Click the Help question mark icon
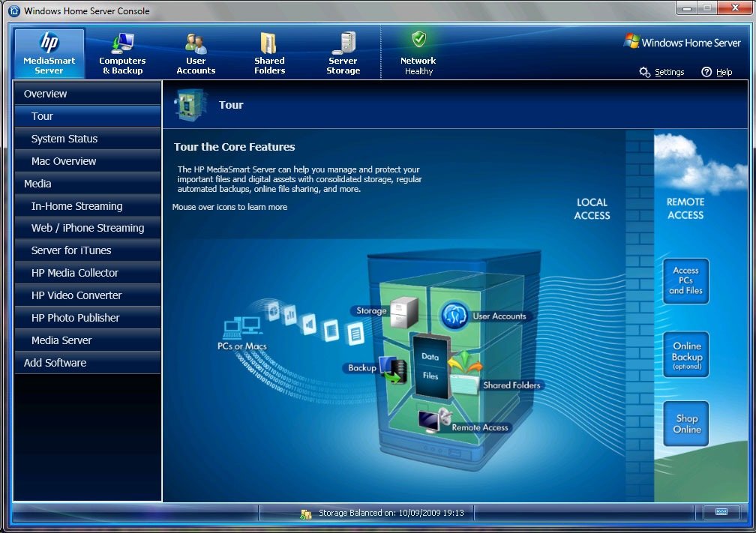The height and width of the screenshot is (533, 756). pos(706,72)
